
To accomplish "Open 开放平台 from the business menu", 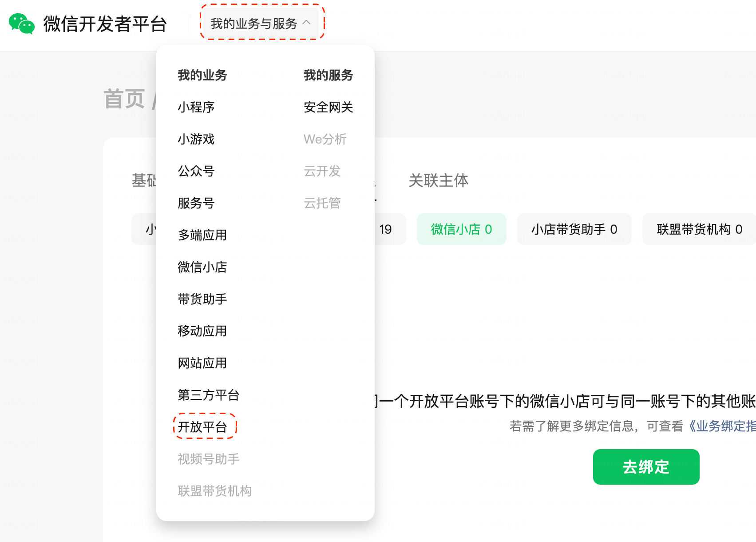I will (202, 427).
